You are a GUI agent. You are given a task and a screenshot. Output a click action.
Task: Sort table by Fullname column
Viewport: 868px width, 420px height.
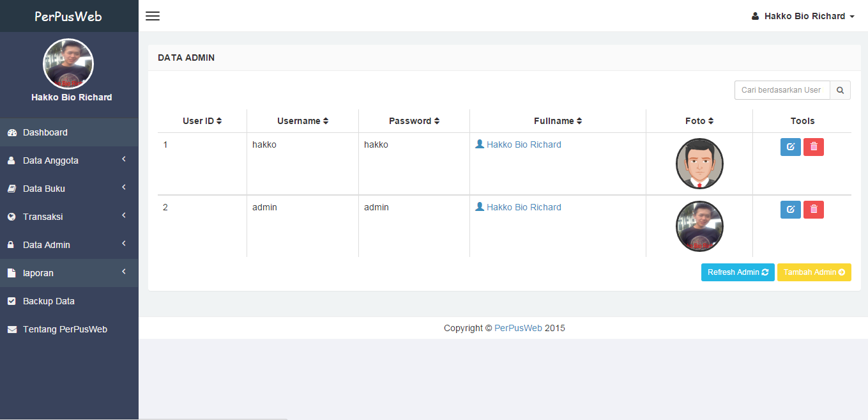558,121
